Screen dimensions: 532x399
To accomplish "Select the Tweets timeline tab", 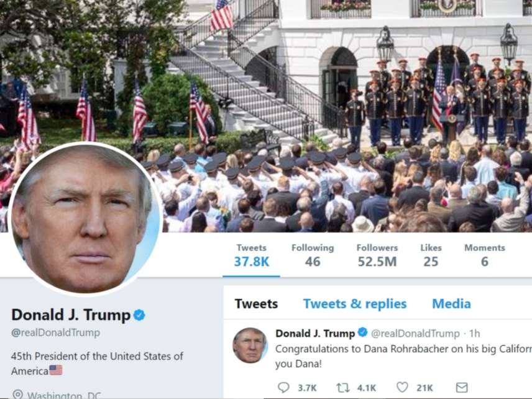I will click(x=256, y=304).
